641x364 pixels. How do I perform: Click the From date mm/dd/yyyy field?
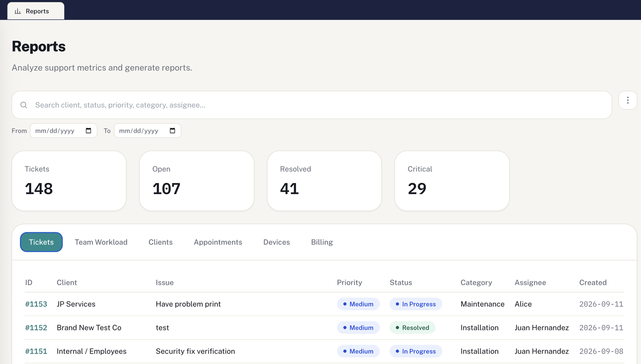[63, 131]
